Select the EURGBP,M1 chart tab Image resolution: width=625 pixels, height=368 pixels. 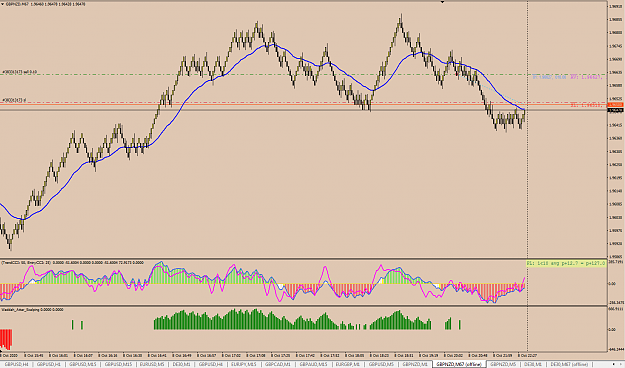(348, 364)
